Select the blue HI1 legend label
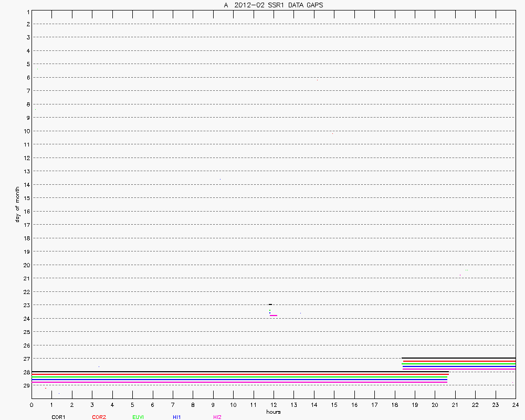Viewport: 525px width, 420px height. [x=176, y=417]
